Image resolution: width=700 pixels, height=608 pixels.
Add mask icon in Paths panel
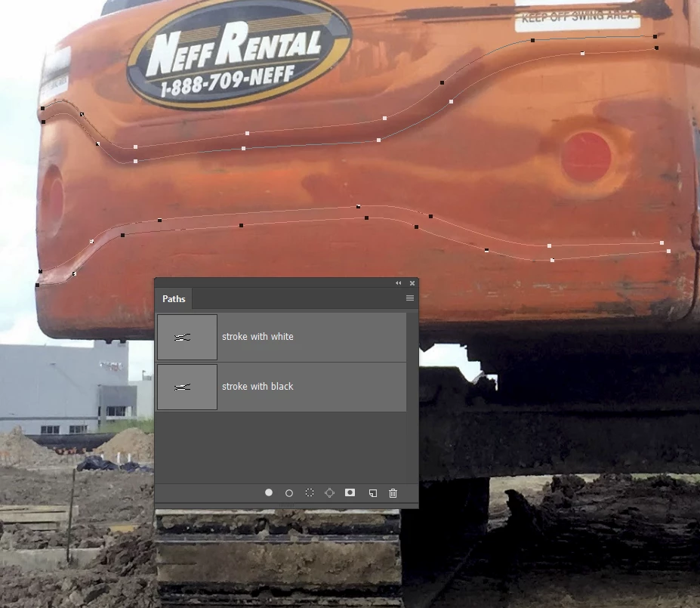click(x=350, y=492)
